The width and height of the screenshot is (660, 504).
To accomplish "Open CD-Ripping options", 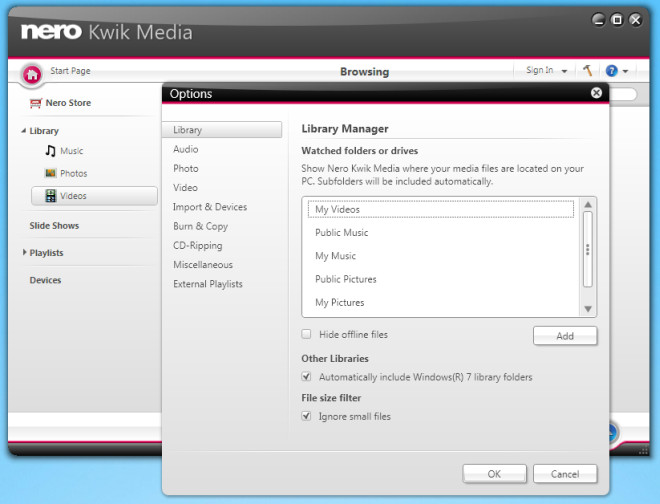I will 197,246.
